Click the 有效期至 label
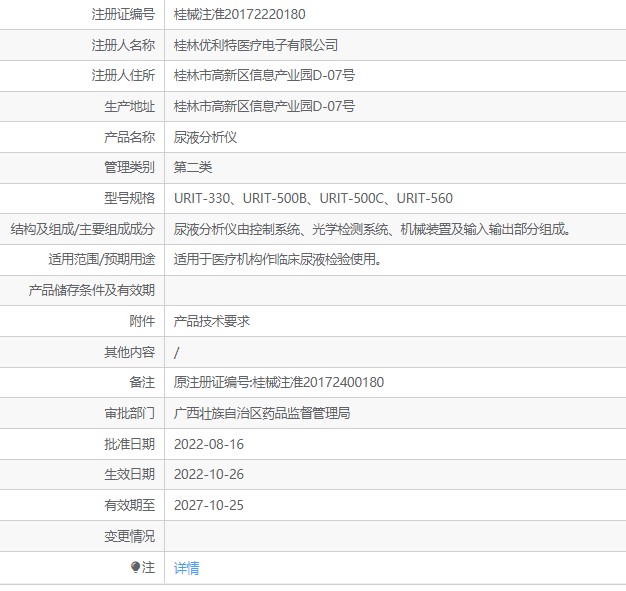 click(x=129, y=506)
